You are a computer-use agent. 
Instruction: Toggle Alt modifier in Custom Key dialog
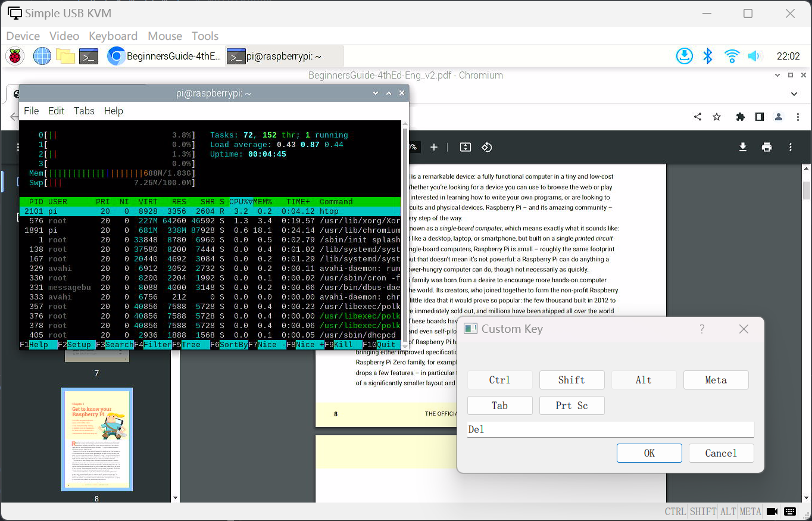point(644,380)
